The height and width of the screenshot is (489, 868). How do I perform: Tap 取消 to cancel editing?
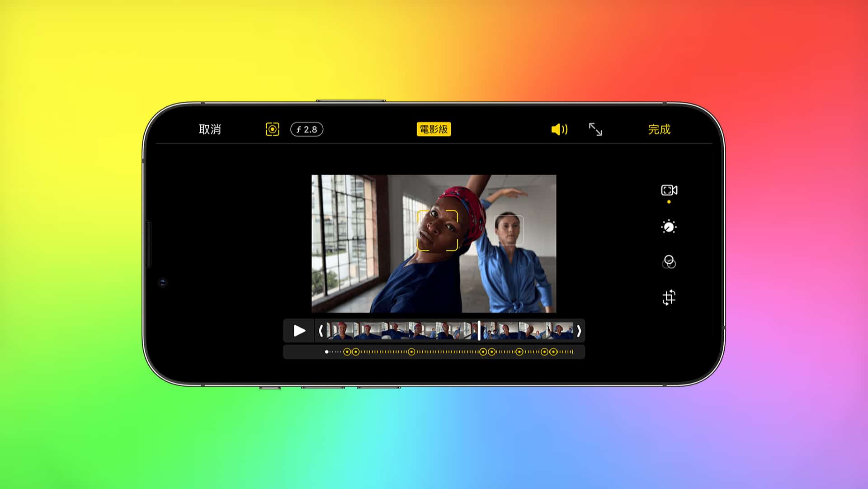pyautogui.click(x=210, y=129)
